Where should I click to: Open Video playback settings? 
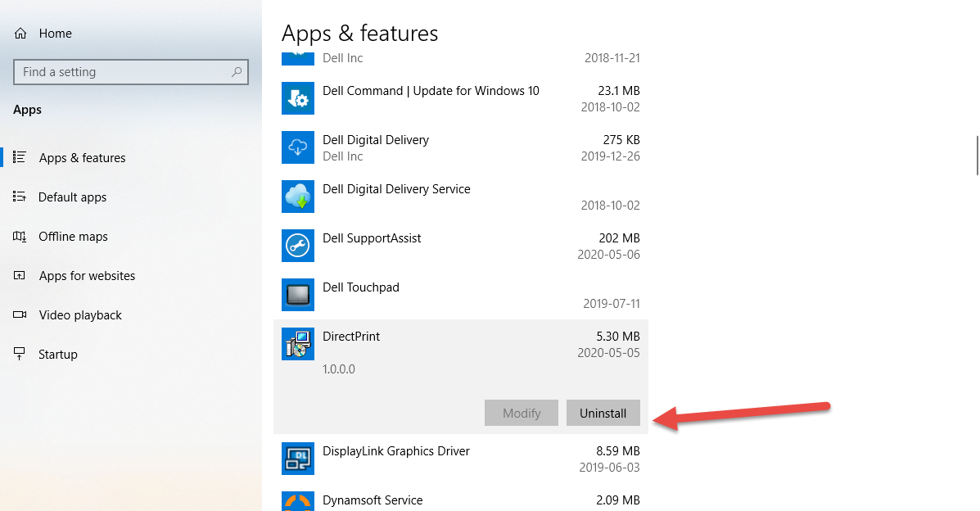tap(80, 315)
